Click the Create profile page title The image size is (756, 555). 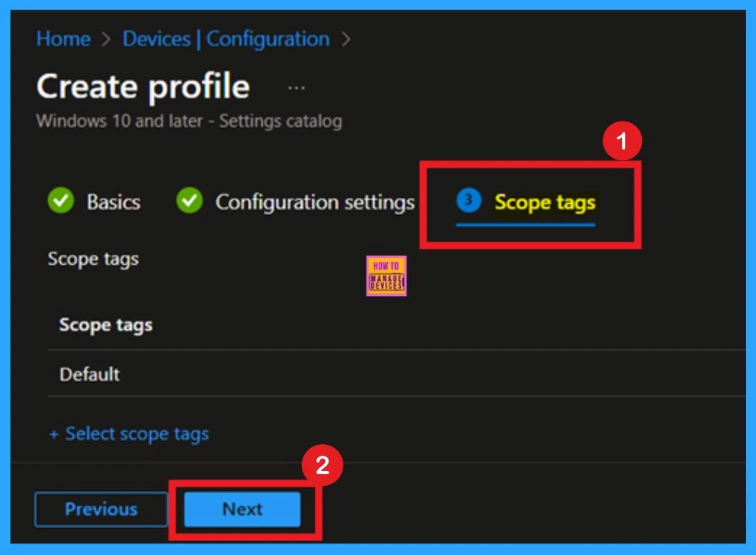pyautogui.click(x=143, y=87)
